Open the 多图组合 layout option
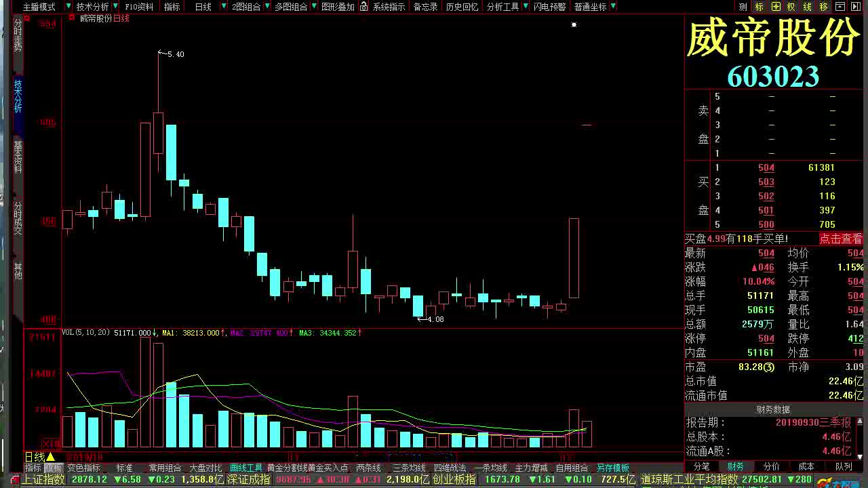868x488 pixels. point(291,6)
